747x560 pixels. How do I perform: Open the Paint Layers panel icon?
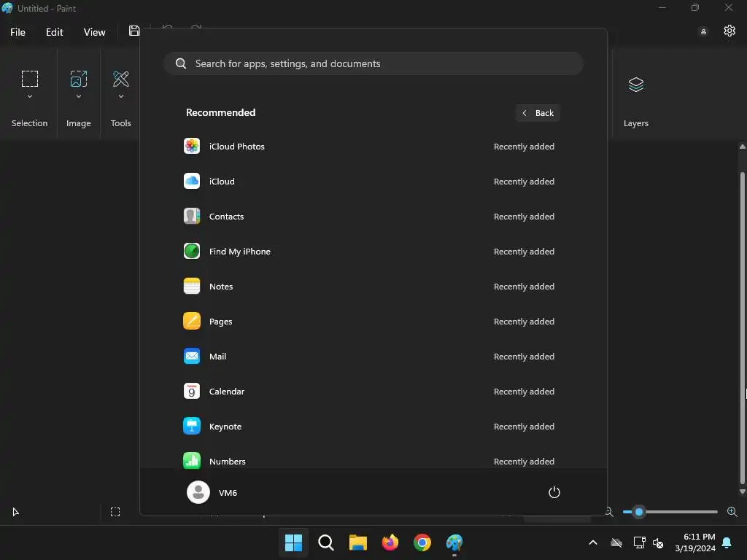pos(636,85)
